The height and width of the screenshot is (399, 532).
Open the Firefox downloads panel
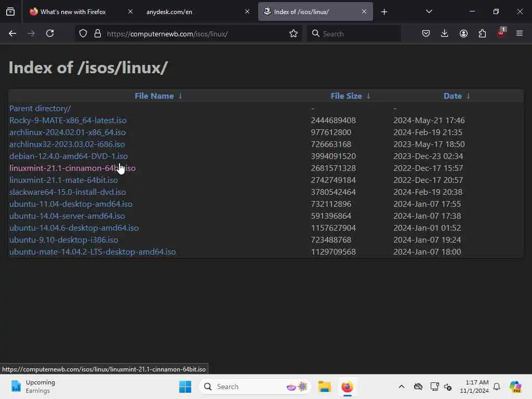pyautogui.click(x=445, y=33)
